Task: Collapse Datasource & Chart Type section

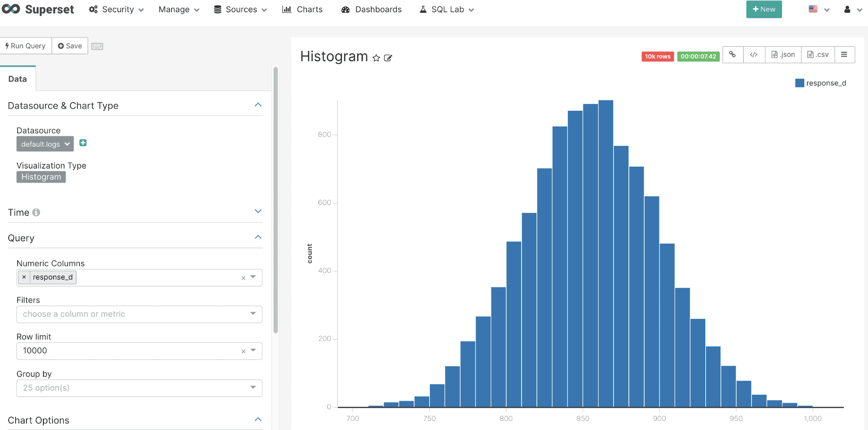Action: [258, 105]
